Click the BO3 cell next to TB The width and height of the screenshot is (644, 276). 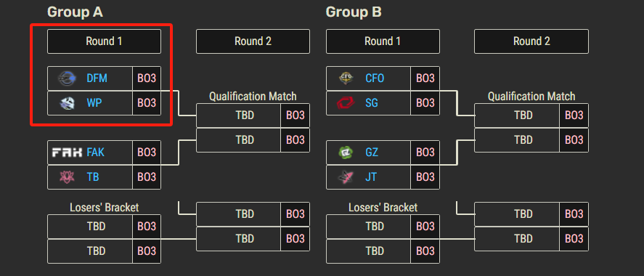coord(147,177)
